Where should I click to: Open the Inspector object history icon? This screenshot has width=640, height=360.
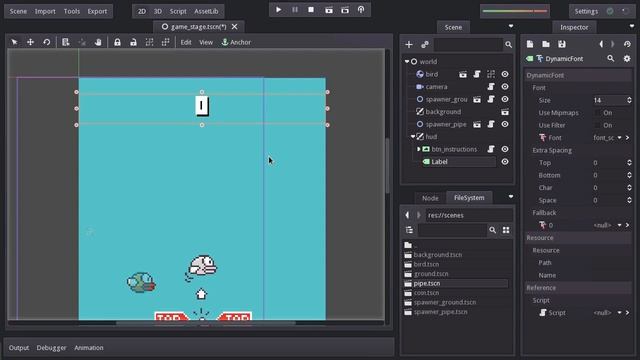(x=627, y=44)
